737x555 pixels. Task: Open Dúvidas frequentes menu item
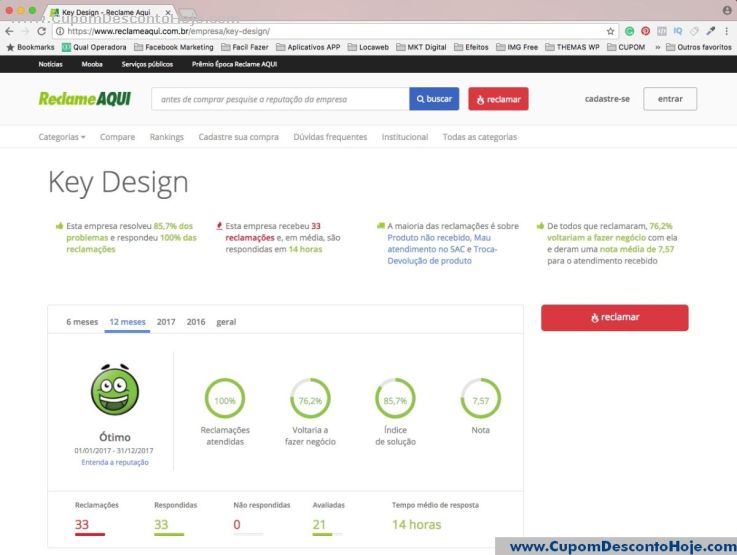coord(330,137)
